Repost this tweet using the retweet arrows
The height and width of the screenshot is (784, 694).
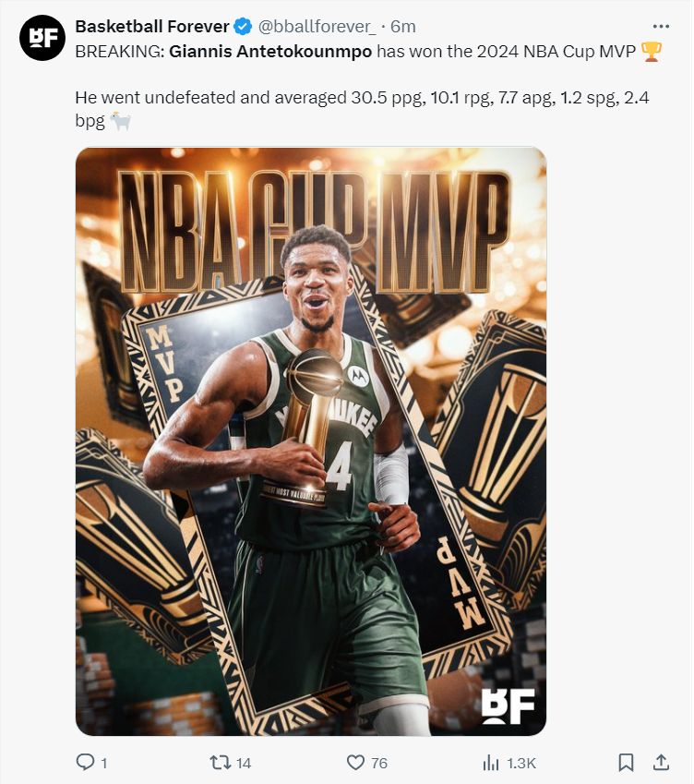coord(220,762)
